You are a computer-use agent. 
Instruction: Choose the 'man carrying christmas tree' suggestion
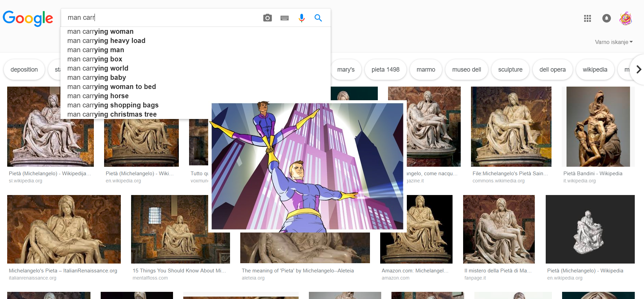(x=112, y=114)
